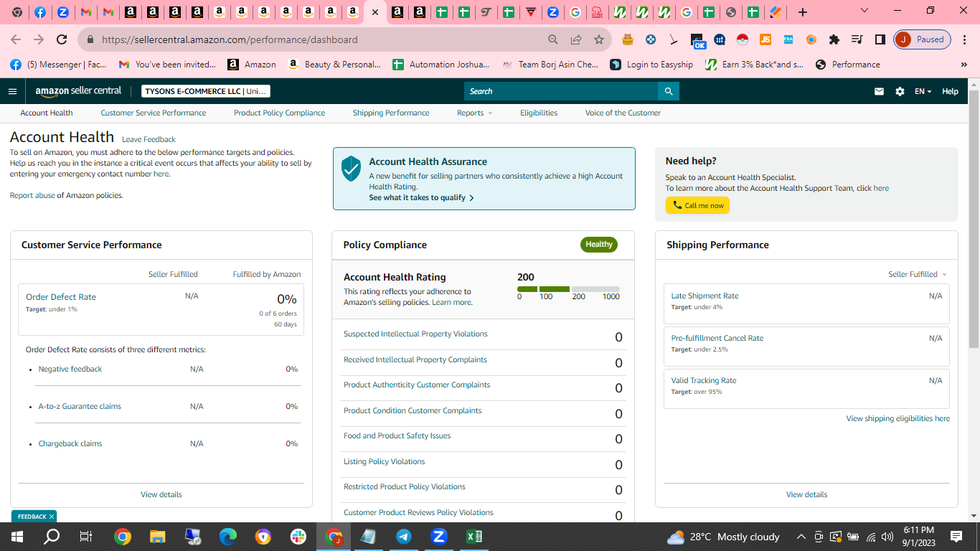
Task: Toggle the Chrome side panel icon
Action: (x=880, y=39)
